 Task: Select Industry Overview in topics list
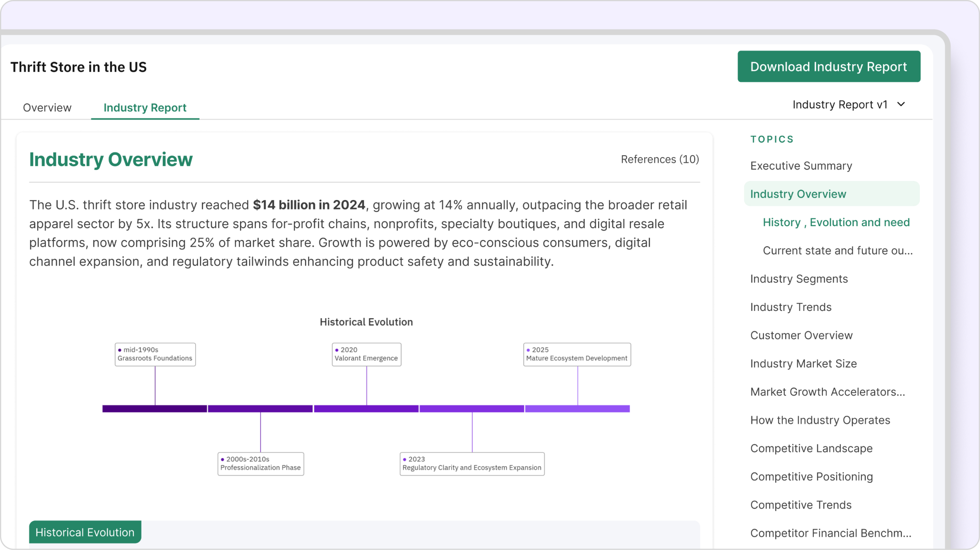coord(798,194)
